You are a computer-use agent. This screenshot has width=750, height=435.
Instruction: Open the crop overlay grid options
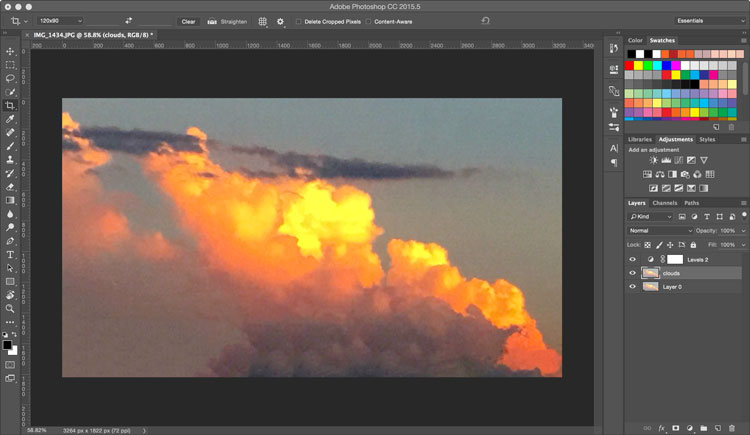pos(263,22)
